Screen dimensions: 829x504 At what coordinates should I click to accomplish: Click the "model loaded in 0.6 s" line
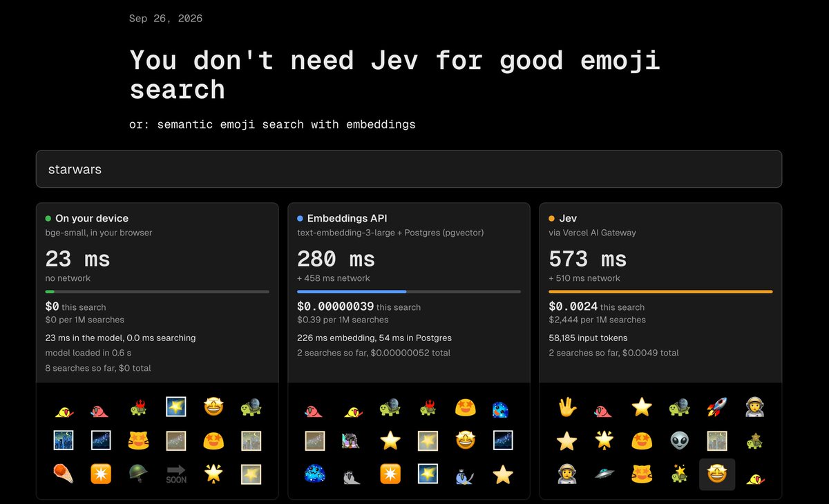(x=88, y=353)
